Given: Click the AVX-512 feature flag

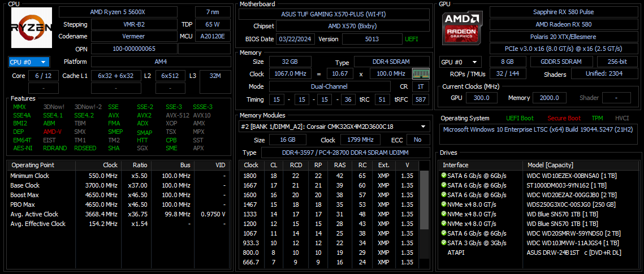Looking at the screenshot, I should point(177,115).
